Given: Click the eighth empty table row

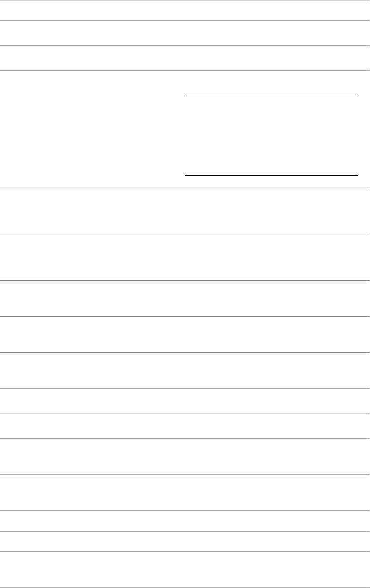Looking at the screenshot, I should (185, 334).
